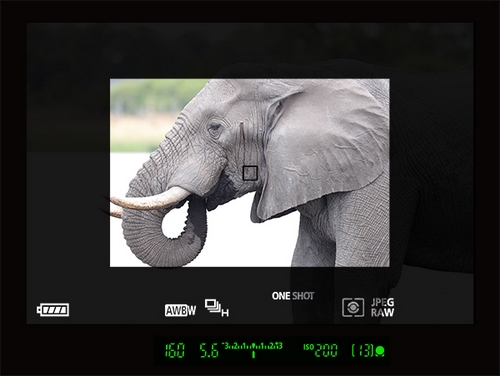Click the 160 shutter speed readout
This screenshot has width=500, height=376.
coord(175,351)
